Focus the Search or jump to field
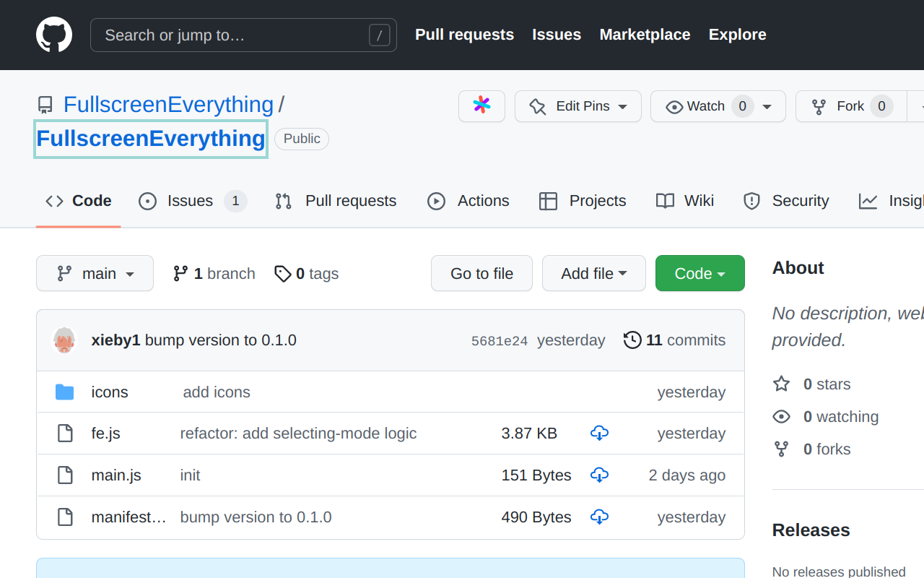924x578 pixels. click(243, 35)
